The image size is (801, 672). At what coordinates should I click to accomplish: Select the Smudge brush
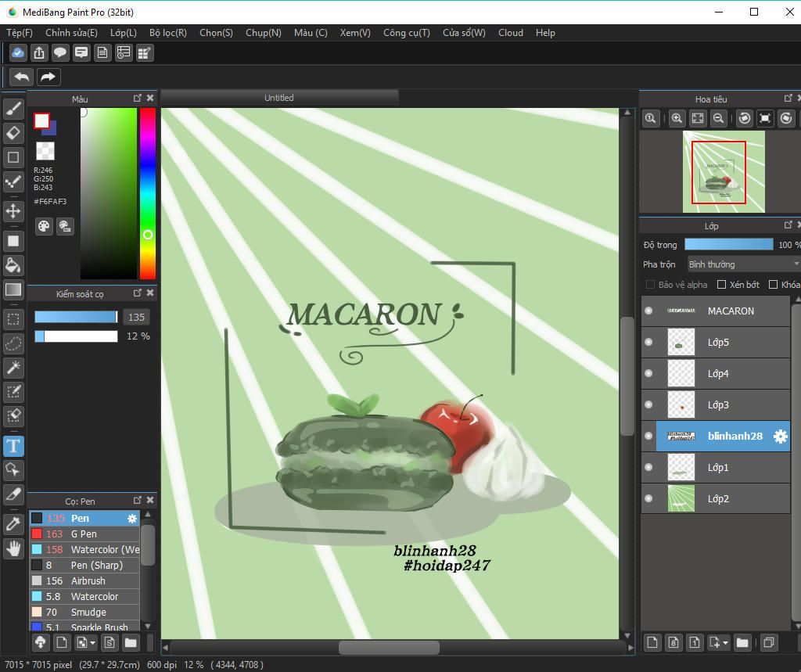click(x=84, y=613)
